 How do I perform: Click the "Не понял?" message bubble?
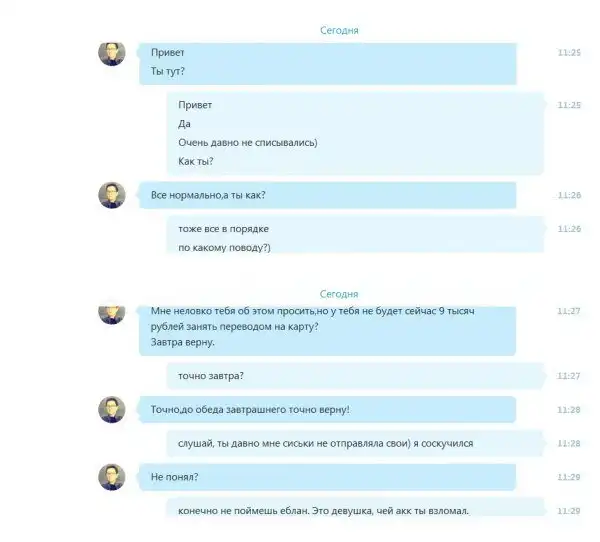(x=328, y=477)
